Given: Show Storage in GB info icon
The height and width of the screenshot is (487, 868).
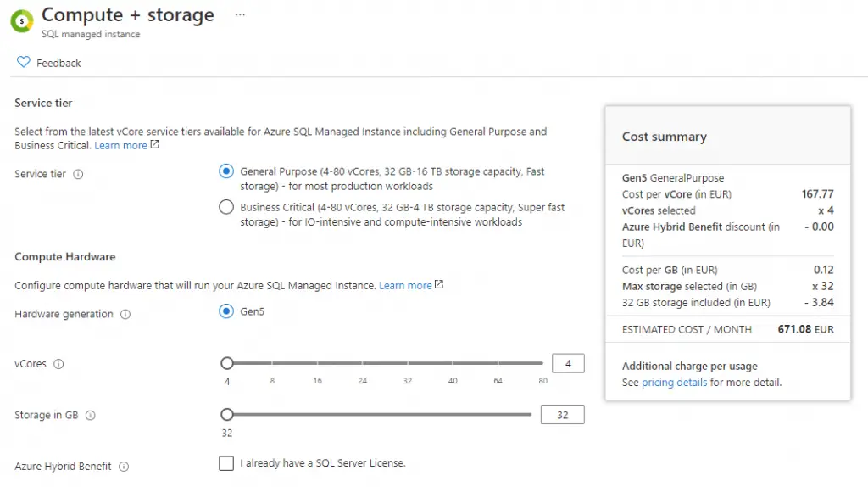Looking at the screenshot, I should pyautogui.click(x=90, y=415).
